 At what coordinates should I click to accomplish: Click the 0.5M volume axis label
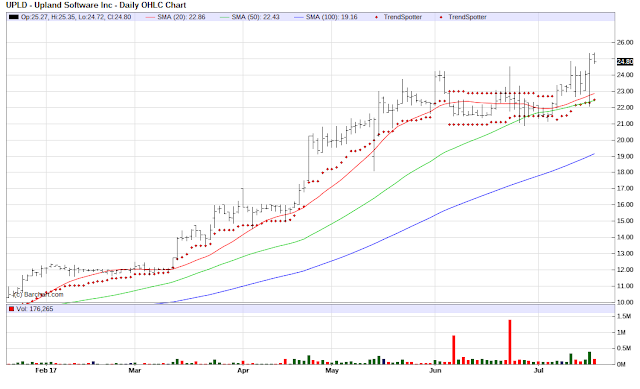(624, 349)
